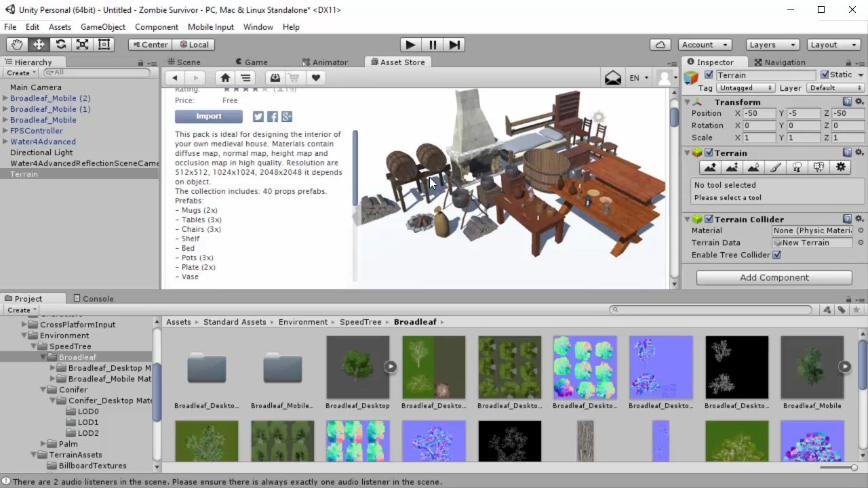Go forward in Asset Store browser
This screenshot has width=868, height=488.
click(x=195, y=78)
